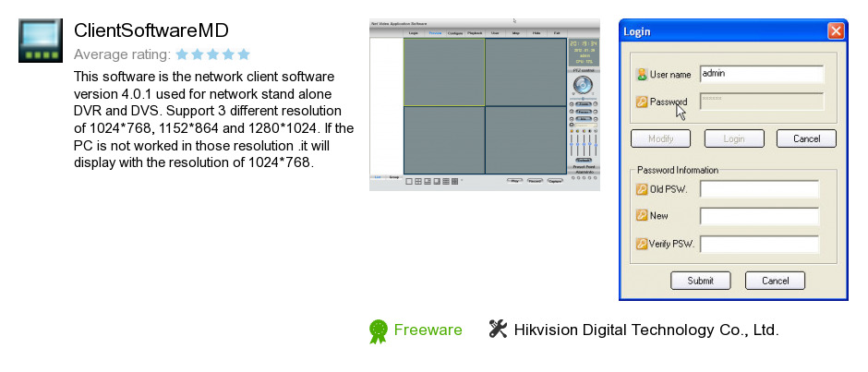Click the green clock and CPU status display
The image size is (868, 372).
[x=584, y=52]
